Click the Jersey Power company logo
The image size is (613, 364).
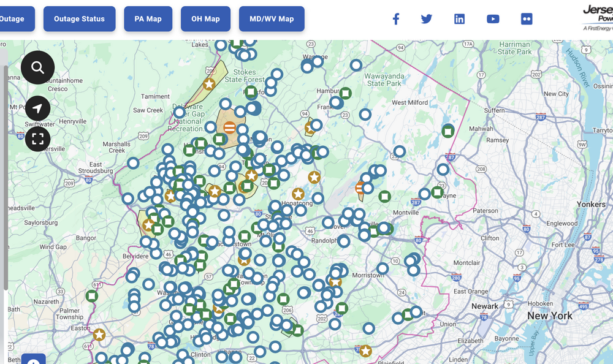coord(598,18)
